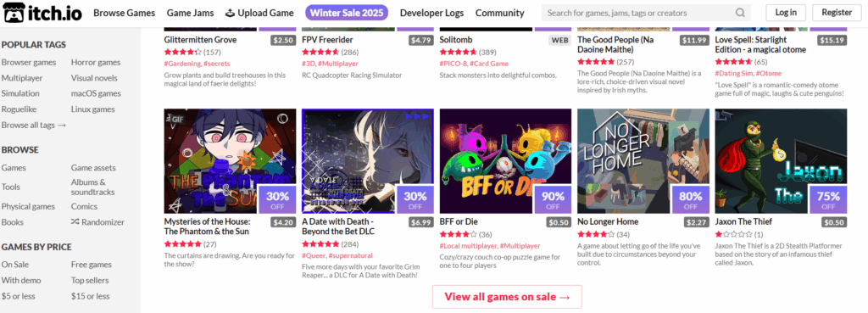Click the 90% OFF badge on BFF or Die
Viewport: 868px width, 313px height.
tap(553, 199)
